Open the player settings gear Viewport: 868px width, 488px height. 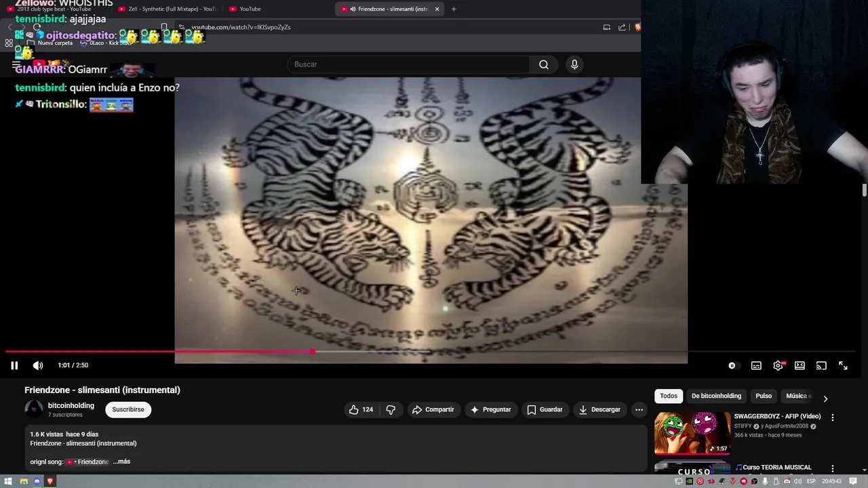pos(778,365)
